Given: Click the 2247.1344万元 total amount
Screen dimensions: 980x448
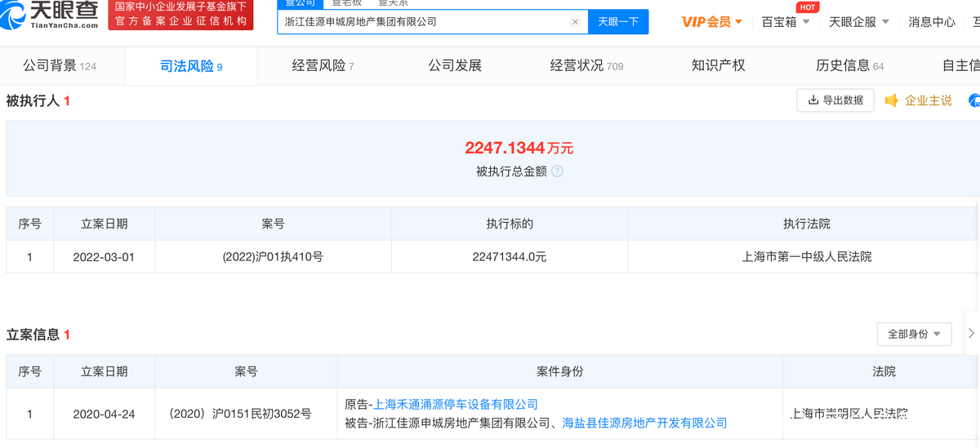Looking at the screenshot, I should click(x=519, y=148).
